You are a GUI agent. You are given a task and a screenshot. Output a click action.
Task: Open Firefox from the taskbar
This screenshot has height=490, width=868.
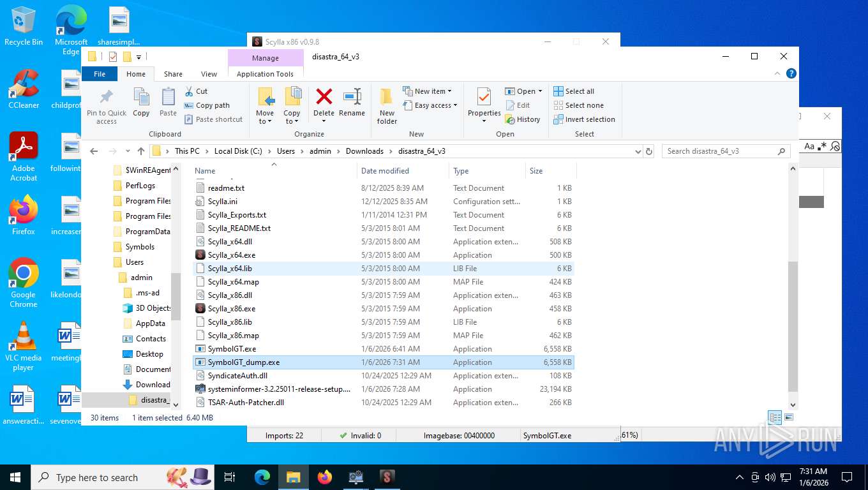coord(325,477)
